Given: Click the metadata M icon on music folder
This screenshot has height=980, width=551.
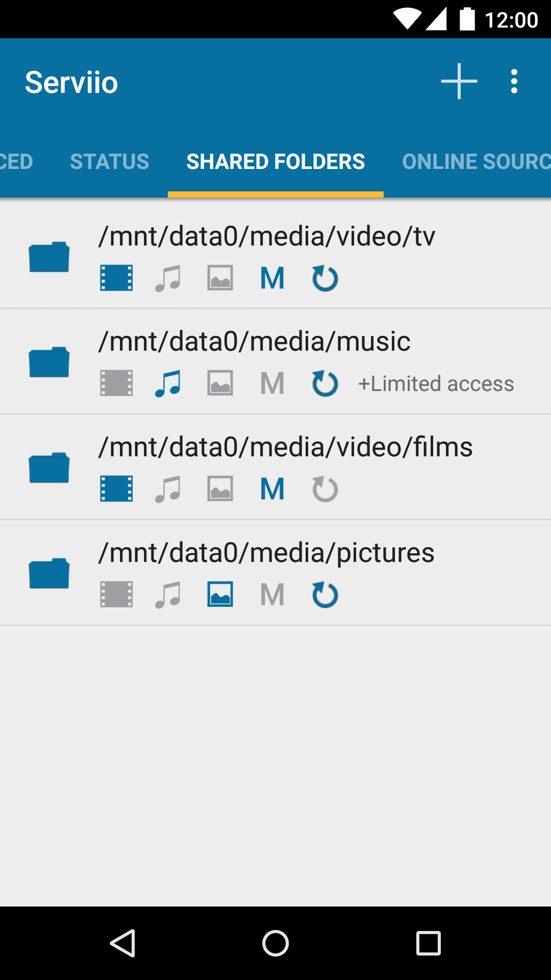Looking at the screenshot, I should [272, 384].
